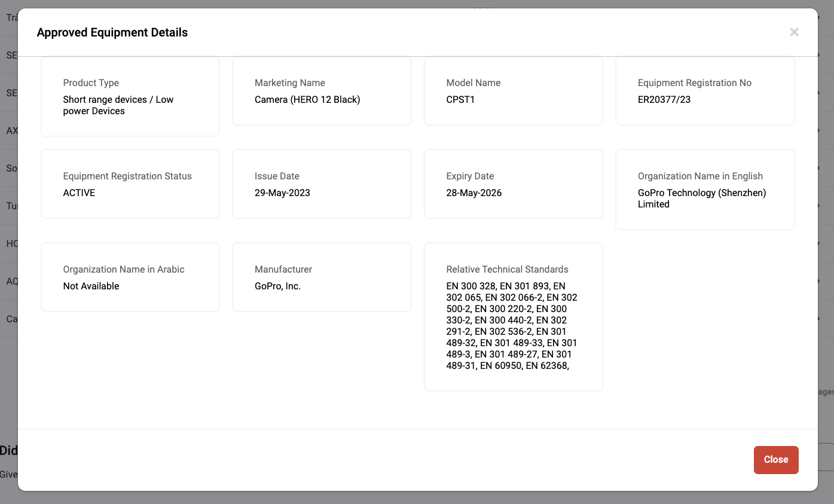Viewport: 834px width, 504px height.
Task: Click the Relative Technical Standards label
Action: 507,270
